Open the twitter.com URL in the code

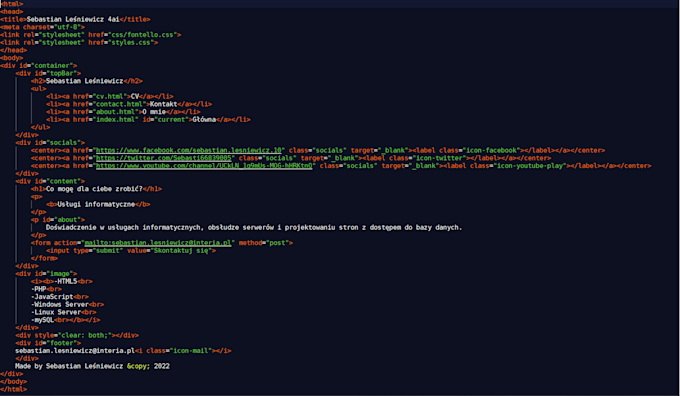point(163,158)
